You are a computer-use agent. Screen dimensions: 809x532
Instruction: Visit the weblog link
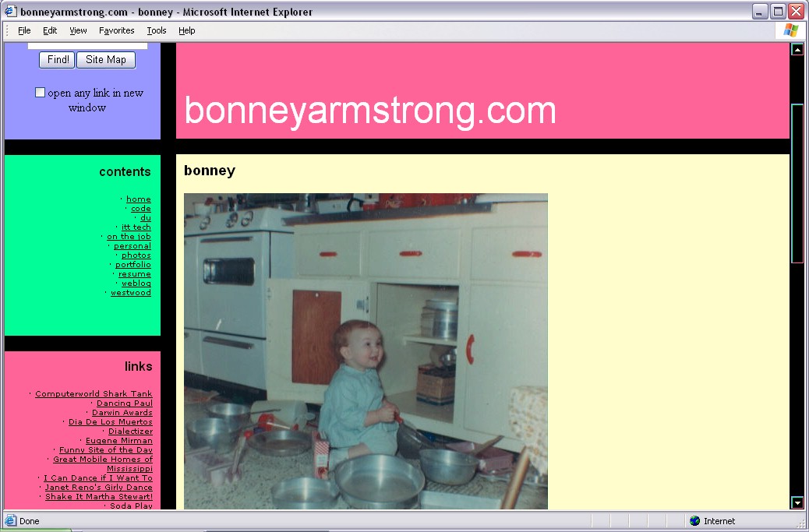[136, 284]
